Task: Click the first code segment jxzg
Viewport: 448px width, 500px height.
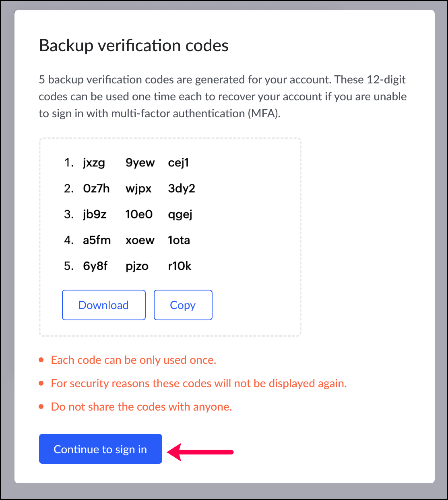Action: point(94,163)
